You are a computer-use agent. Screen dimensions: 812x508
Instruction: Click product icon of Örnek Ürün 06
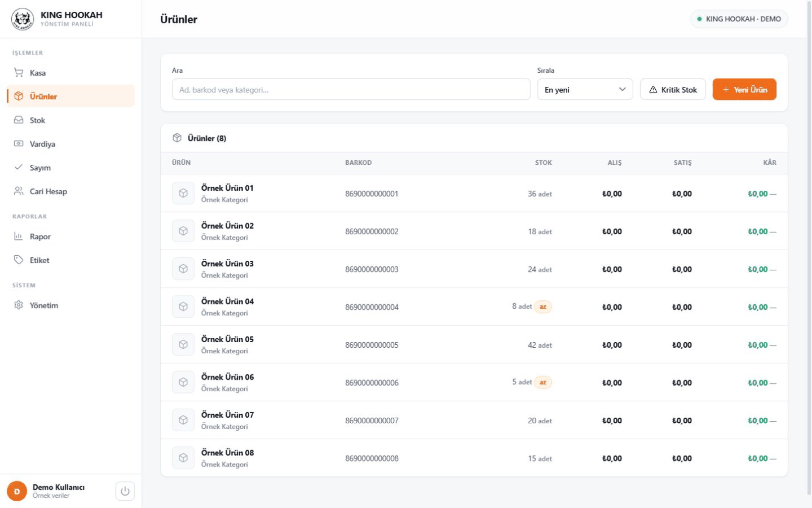183,383
